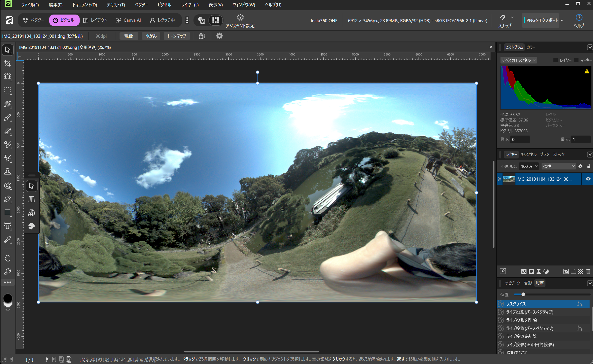The height and width of the screenshot is (364, 593).
Task: Click the PNGをエクスポート button
Action: (542, 20)
